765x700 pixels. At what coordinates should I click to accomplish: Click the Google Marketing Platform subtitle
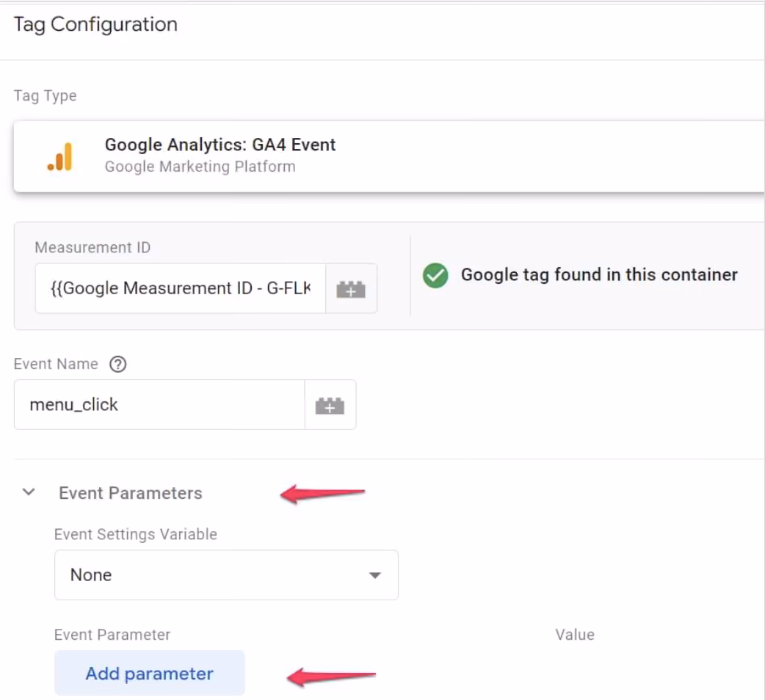(x=200, y=167)
